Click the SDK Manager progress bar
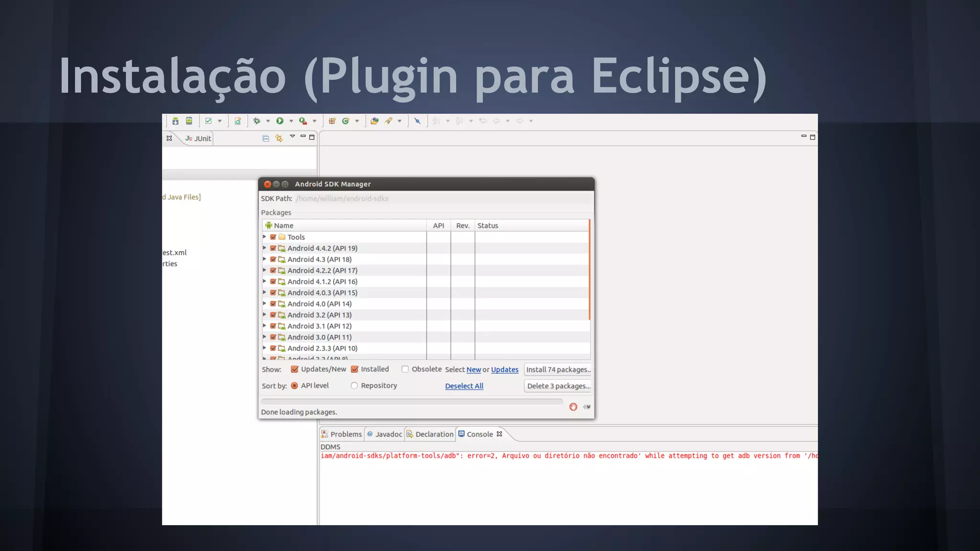The width and height of the screenshot is (980, 551). tap(412, 402)
